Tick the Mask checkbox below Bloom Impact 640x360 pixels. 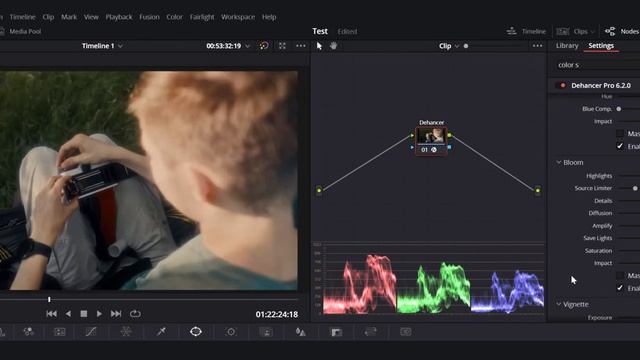pyautogui.click(x=620, y=276)
